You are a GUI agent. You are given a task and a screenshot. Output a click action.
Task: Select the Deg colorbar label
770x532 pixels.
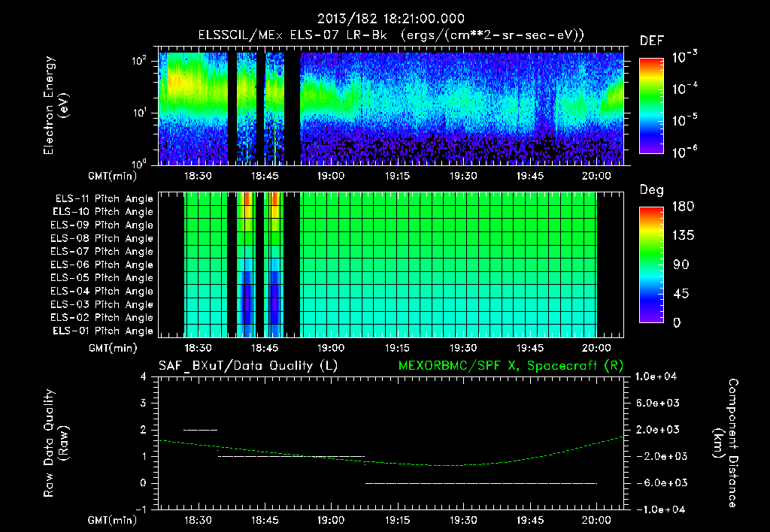(652, 190)
